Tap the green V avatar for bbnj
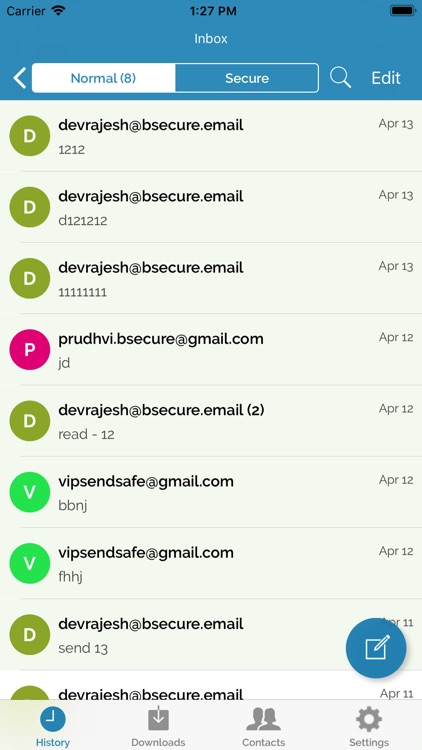422x750 pixels. 30,492
